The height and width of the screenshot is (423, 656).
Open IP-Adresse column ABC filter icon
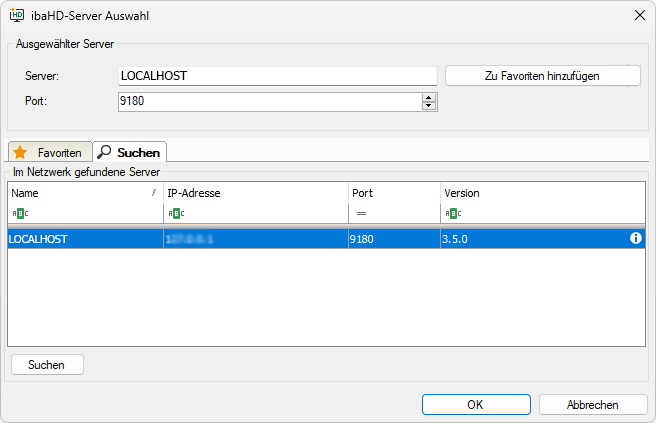176,213
